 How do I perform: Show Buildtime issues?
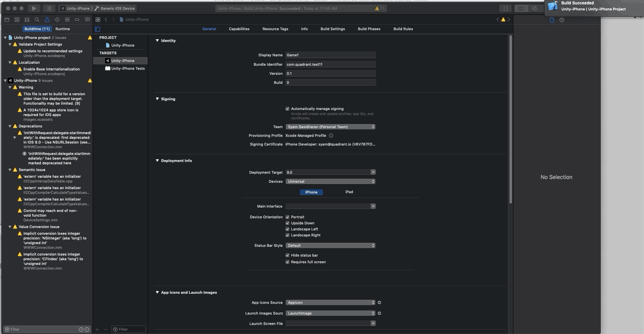click(37, 29)
